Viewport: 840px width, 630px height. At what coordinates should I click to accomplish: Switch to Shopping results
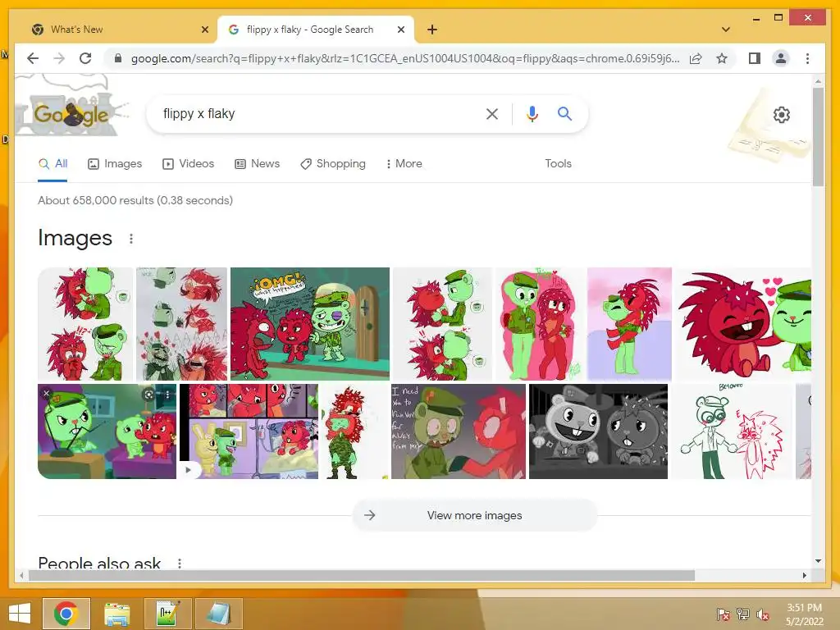[x=333, y=163]
